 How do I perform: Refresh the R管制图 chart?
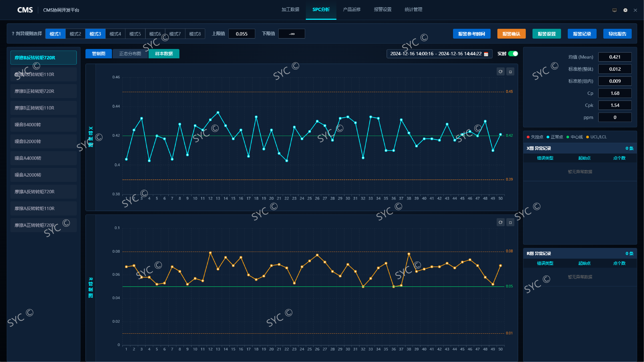coord(500,222)
